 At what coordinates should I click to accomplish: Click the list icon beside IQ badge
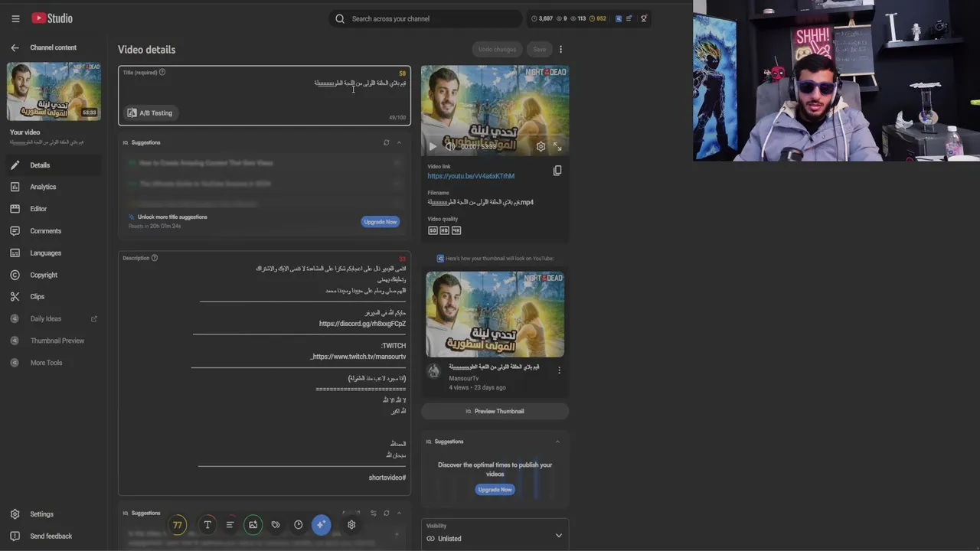pos(629,18)
